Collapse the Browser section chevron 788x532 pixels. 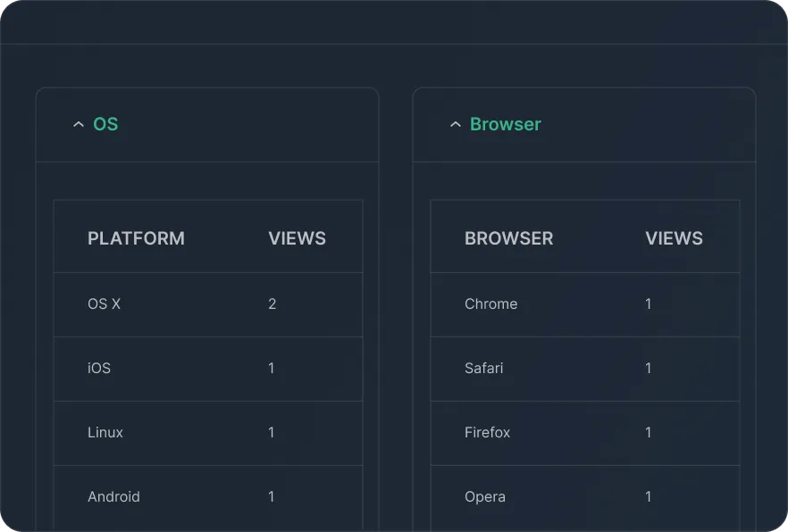456,124
